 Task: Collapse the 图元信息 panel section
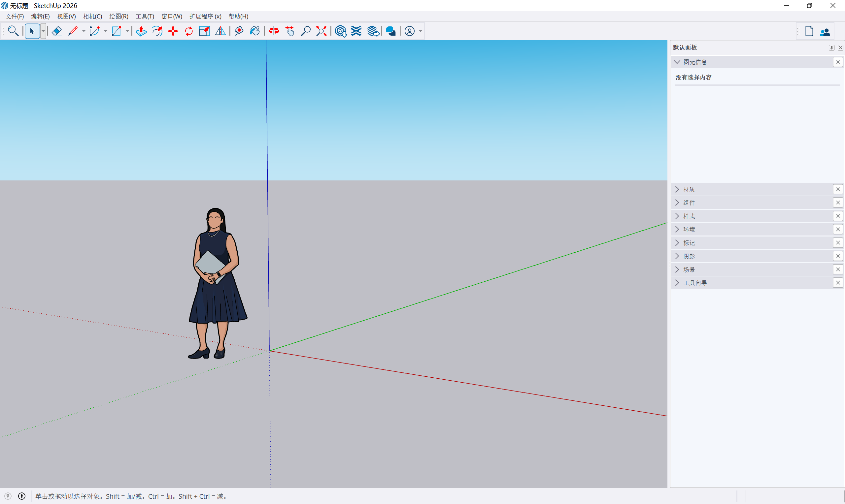click(x=677, y=62)
